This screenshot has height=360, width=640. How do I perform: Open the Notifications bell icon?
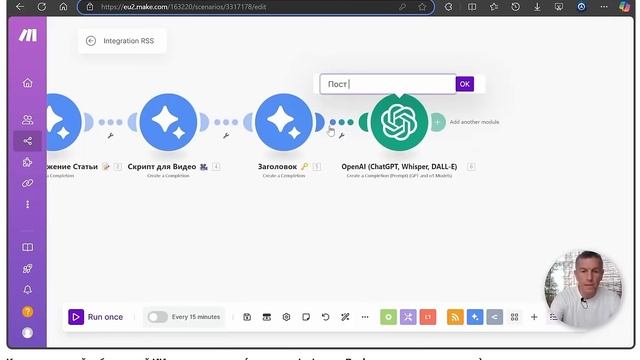(x=27, y=290)
